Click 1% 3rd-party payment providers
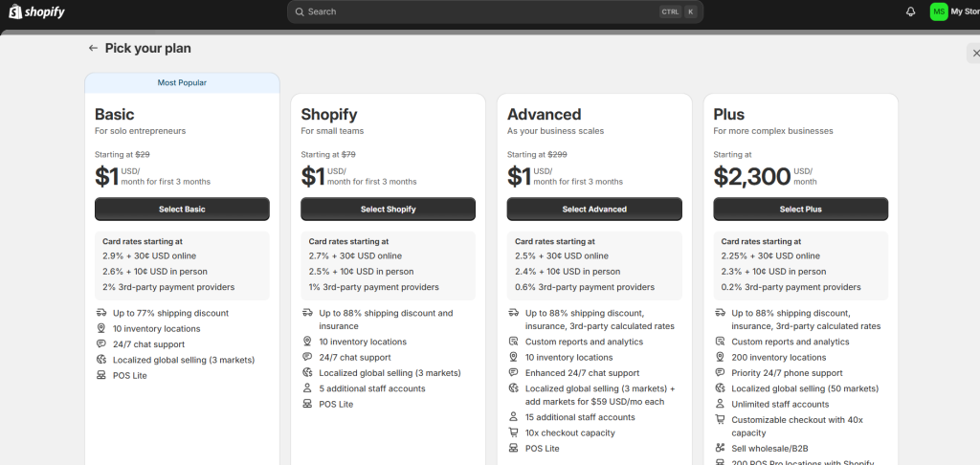The width and height of the screenshot is (980, 465). [374, 287]
